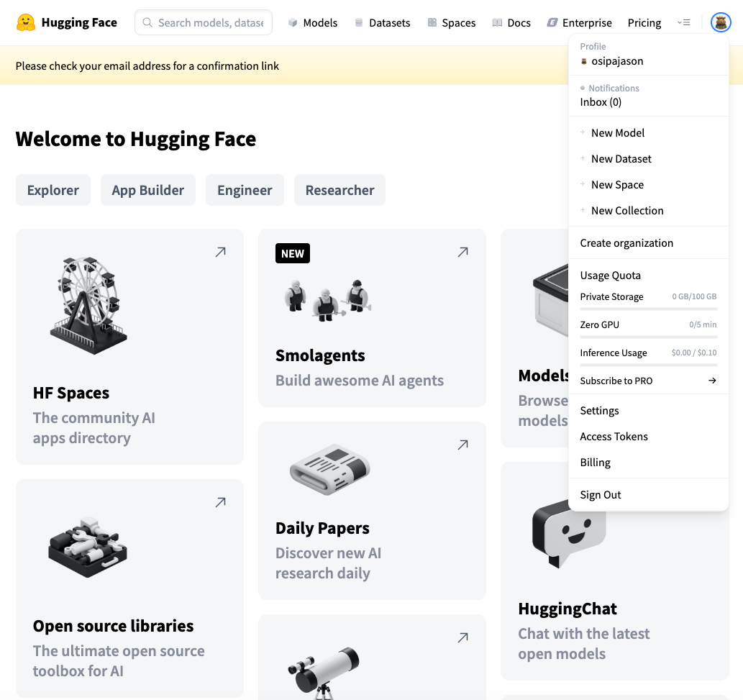743x700 pixels.
Task: Click the search models input field
Action: click(x=204, y=22)
